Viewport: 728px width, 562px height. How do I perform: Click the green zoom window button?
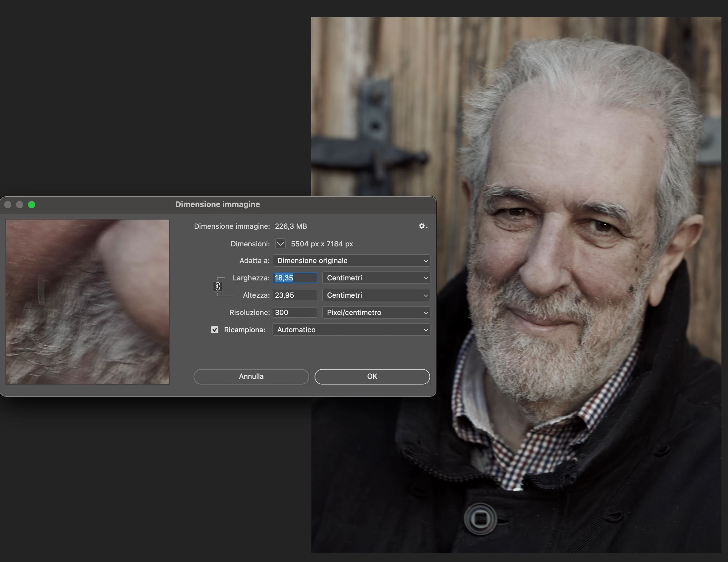32,204
